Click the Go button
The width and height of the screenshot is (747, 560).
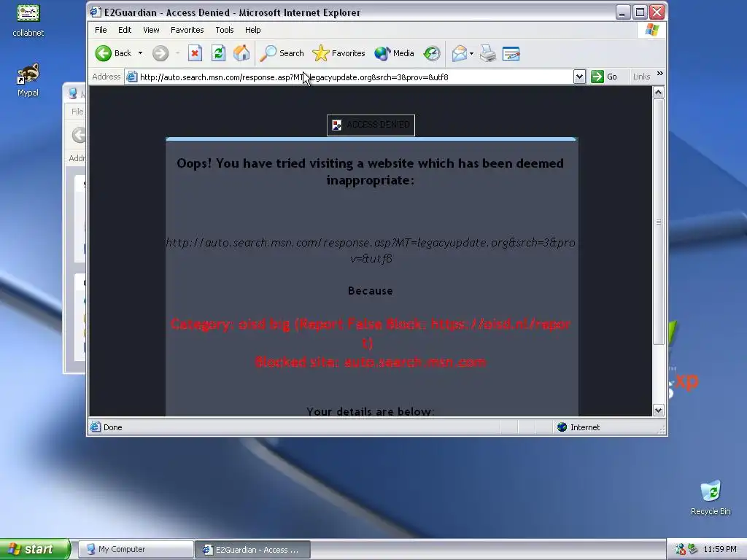[604, 77]
